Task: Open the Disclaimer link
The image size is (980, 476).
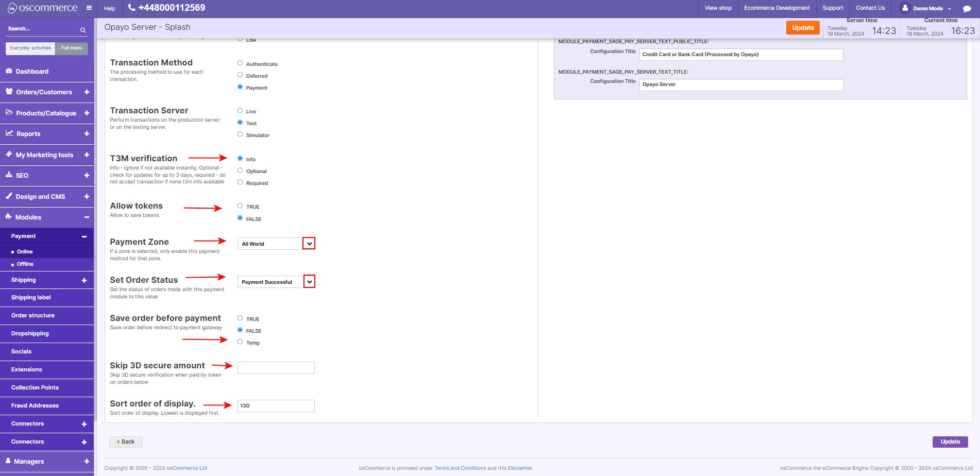Action: click(520, 468)
